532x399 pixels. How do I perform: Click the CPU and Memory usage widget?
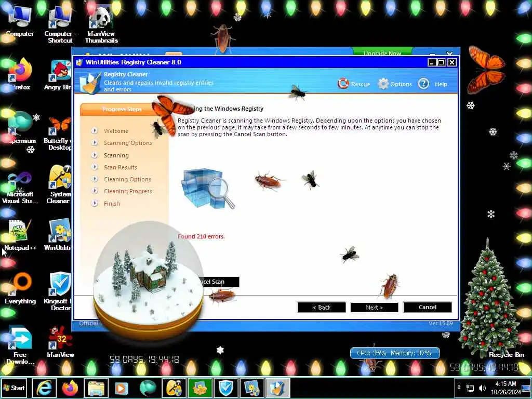(x=395, y=353)
